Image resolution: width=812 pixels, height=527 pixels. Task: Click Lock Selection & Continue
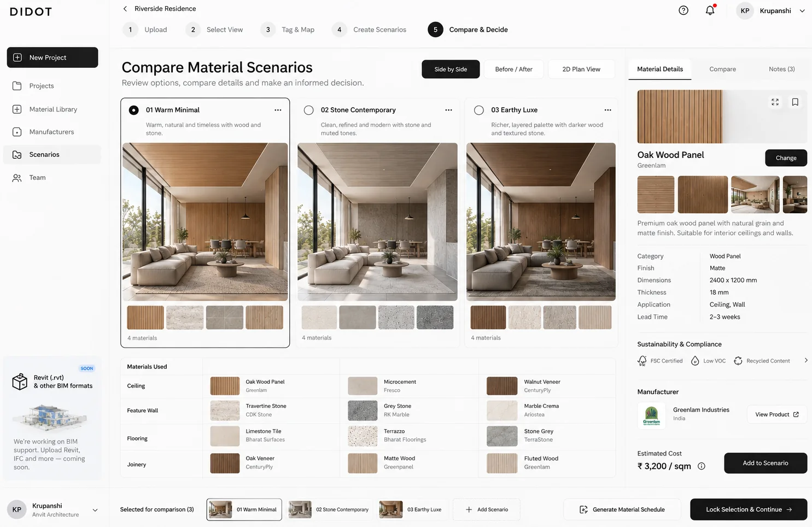point(749,510)
